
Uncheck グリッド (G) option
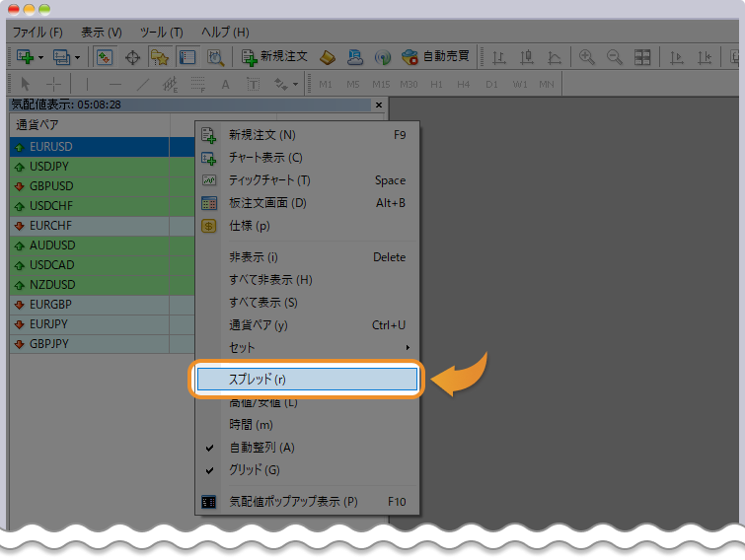pyautogui.click(x=307, y=470)
